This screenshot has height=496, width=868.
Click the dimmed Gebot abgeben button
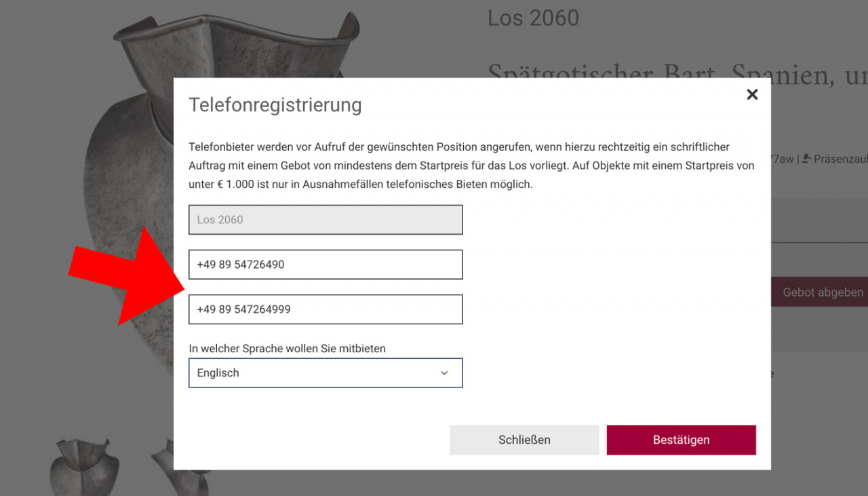tap(822, 292)
